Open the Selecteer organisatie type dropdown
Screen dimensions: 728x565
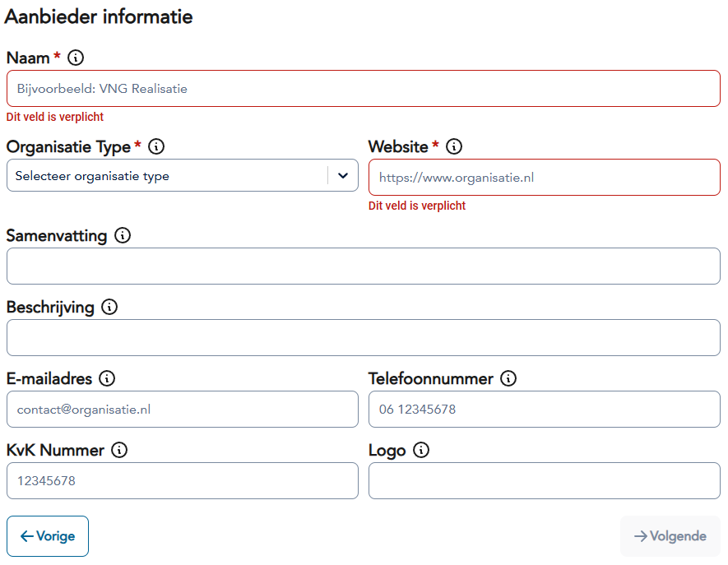click(169, 176)
